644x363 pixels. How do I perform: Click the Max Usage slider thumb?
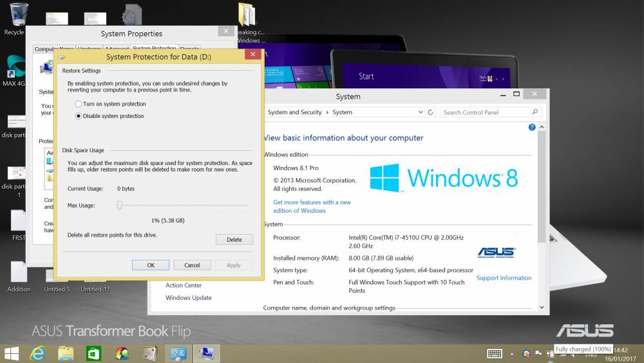[120, 205]
